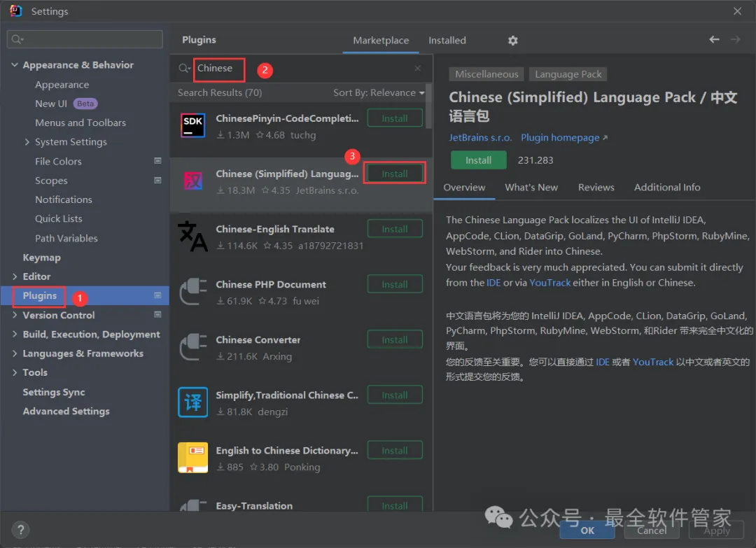Click the Chinese-English Translate plugin icon
This screenshot has width=756, height=548.
(193, 236)
